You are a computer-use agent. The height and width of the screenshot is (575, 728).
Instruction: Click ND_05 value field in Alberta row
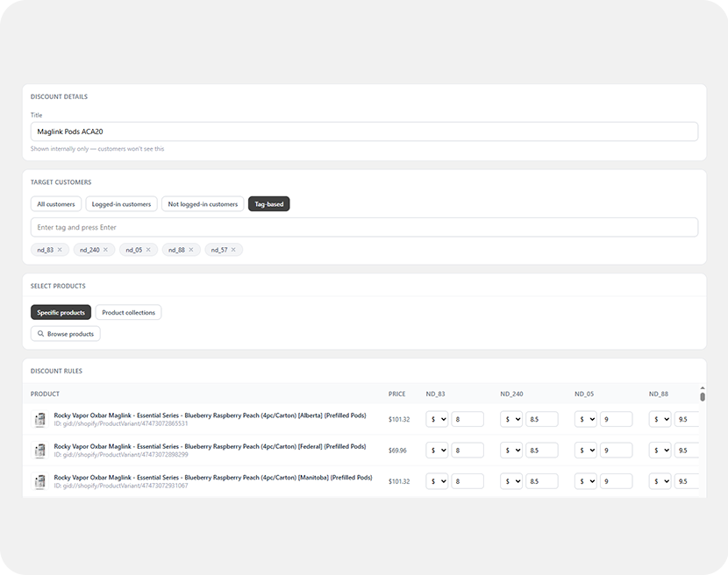[616, 419]
